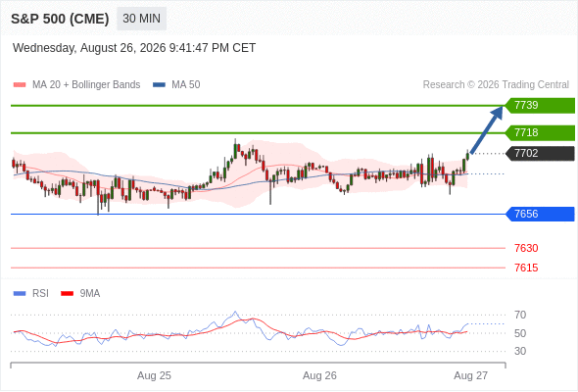Click the 30 MIN timeframe badge
Image resolution: width=578 pixels, height=392 pixels.
coord(141,19)
